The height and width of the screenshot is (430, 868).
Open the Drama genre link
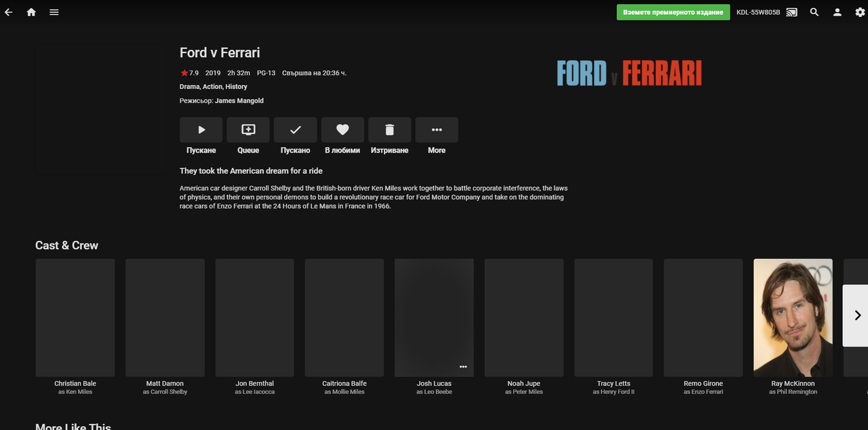tap(189, 87)
